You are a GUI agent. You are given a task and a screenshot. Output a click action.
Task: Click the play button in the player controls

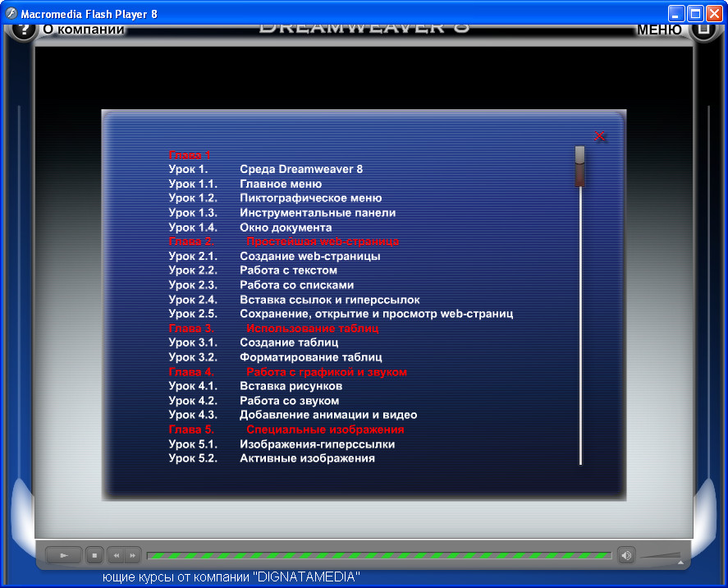coord(64,555)
